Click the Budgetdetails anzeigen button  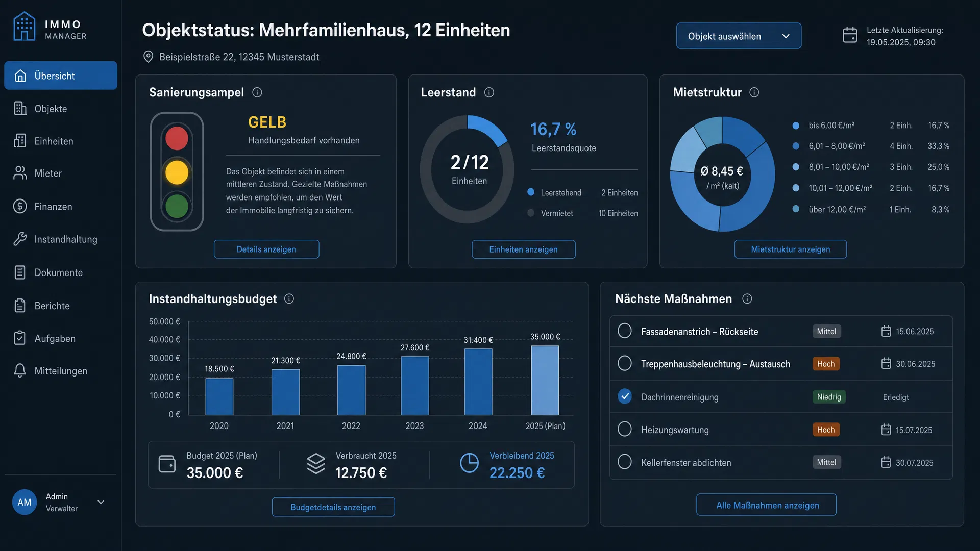[x=333, y=507]
